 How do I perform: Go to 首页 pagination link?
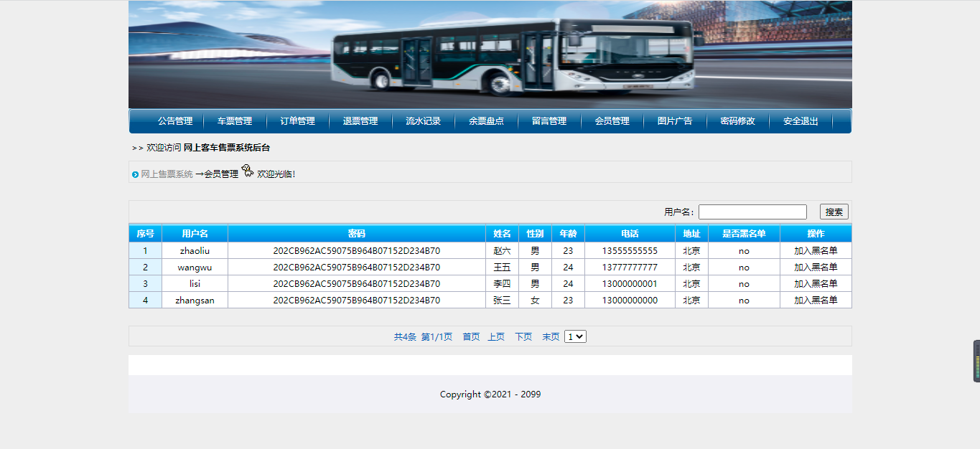(x=471, y=336)
